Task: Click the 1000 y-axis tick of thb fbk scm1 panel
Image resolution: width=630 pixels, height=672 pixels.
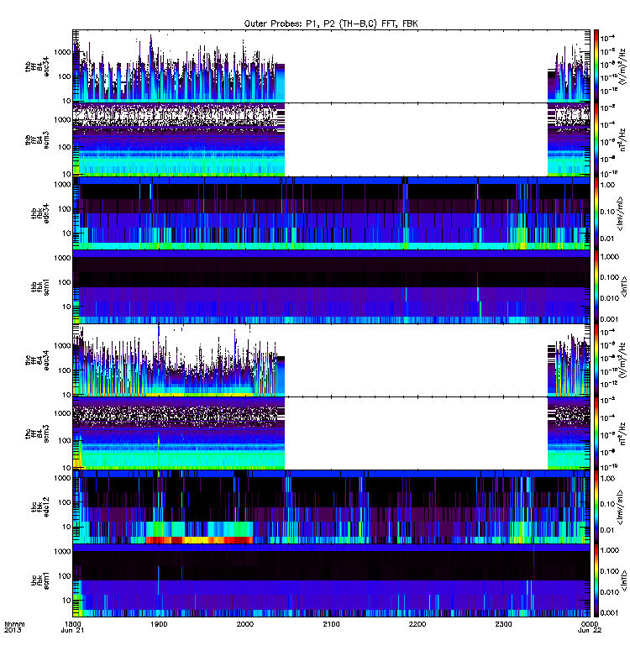Action: pyautogui.click(x=62, y=258)
